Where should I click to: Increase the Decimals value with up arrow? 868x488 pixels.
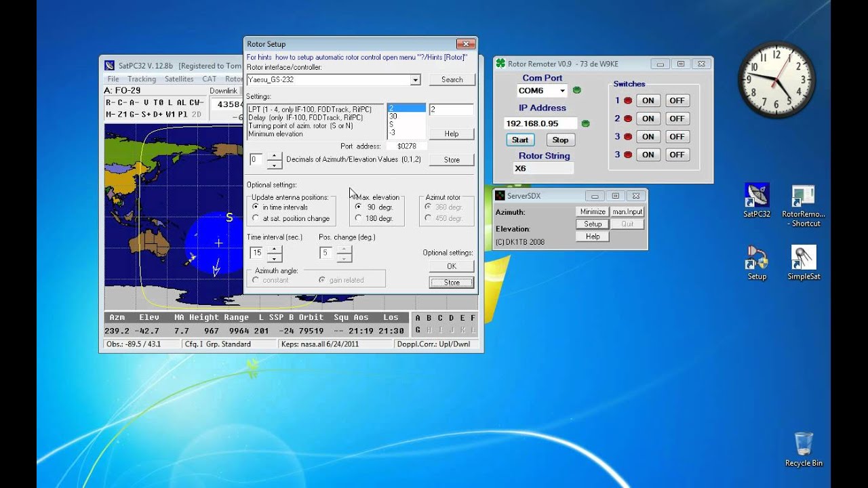pos(273,156)
